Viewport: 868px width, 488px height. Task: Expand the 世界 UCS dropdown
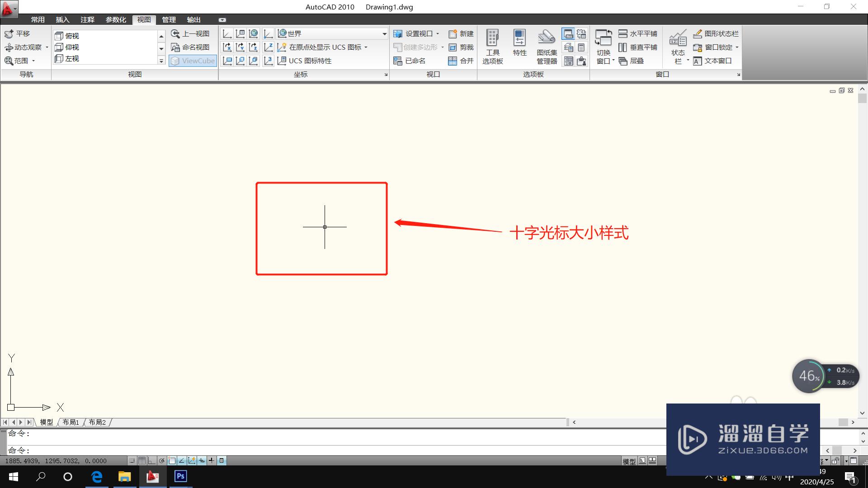click(384, 34)
